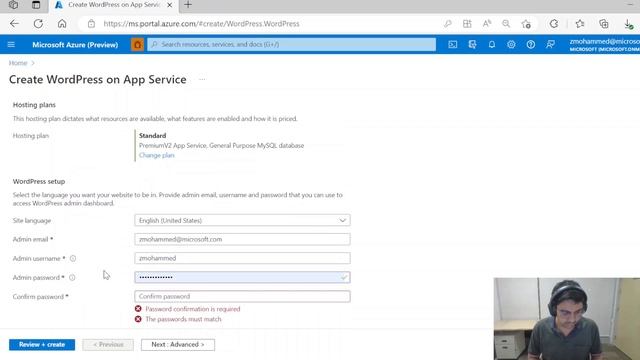Show info tooltip for Admin password
Screen dimensions: 640x360
click(72, 278)
